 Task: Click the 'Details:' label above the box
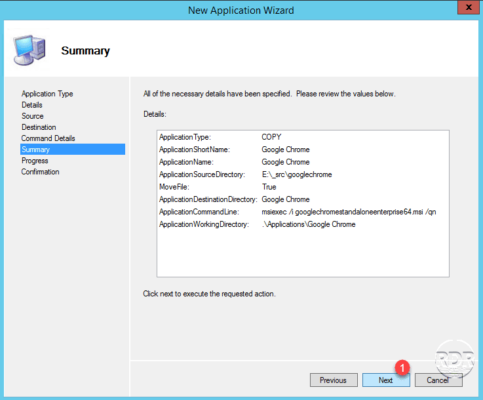pyautogui.click(x=155, y=114)
